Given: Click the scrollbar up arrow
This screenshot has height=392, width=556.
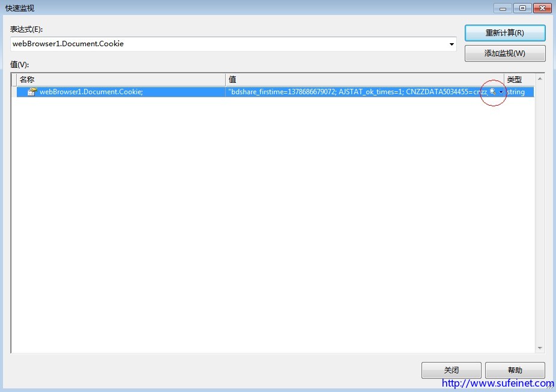Looking at the screenshot, I should (540, 79).
